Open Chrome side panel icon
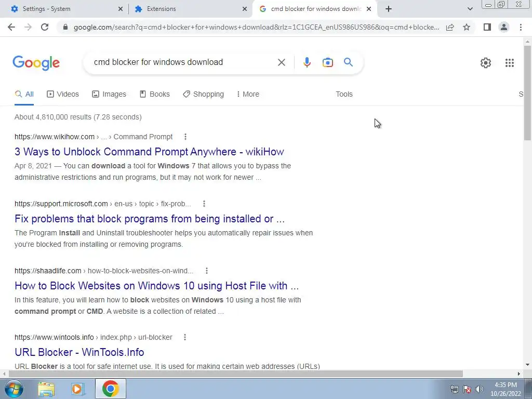532x399 pixels. 487,27
